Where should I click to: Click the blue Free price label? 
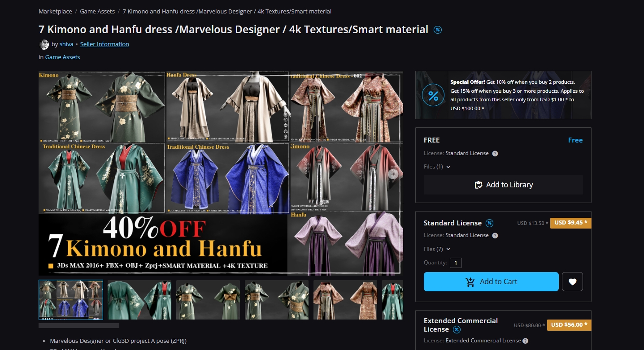click(x=575, y=140)
